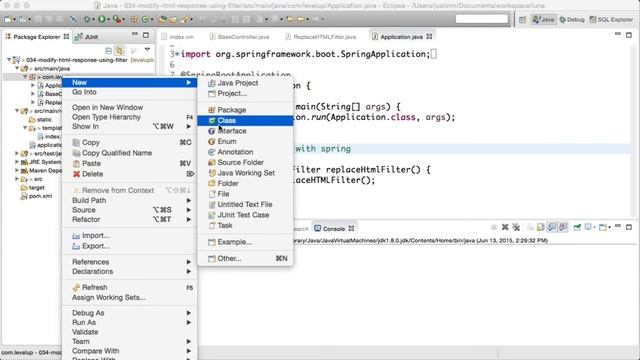The width and height of the screenshot is (640, 360).
Task: Choose Java Project in New submenu
Action: 245,83
